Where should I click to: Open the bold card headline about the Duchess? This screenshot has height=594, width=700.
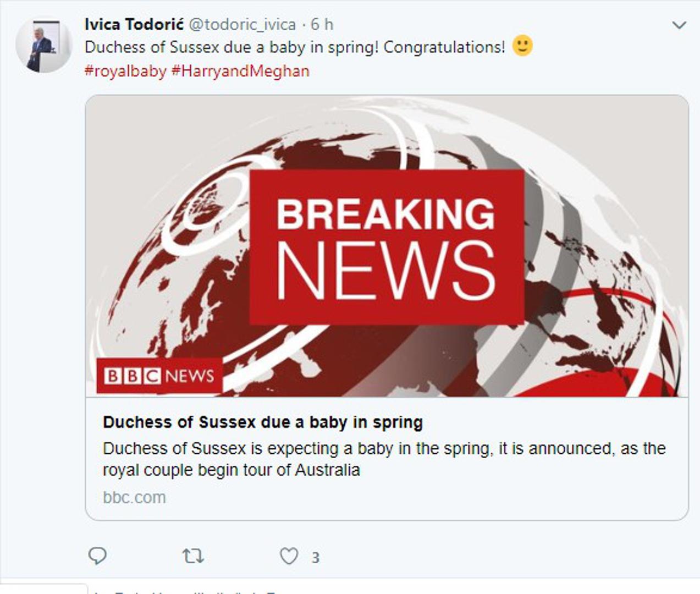click(262, 422)
